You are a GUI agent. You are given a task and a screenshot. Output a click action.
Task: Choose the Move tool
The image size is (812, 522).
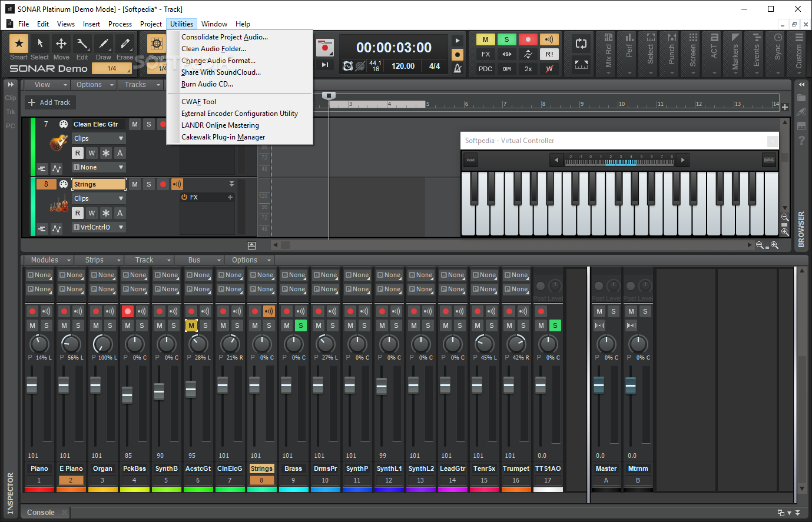[61, 44]
